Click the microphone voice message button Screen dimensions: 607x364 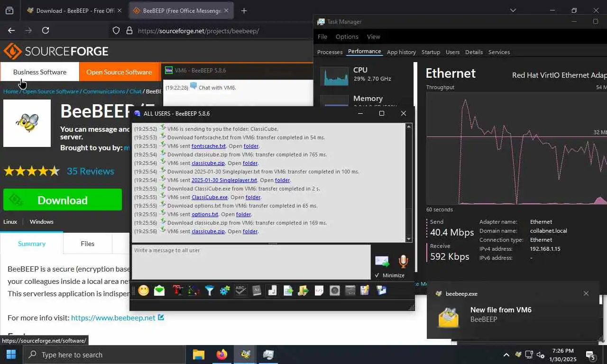[403, 261]
